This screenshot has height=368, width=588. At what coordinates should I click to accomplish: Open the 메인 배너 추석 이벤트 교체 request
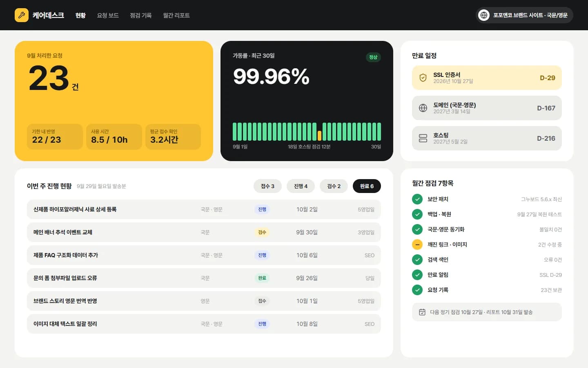[x=204, y=232]
